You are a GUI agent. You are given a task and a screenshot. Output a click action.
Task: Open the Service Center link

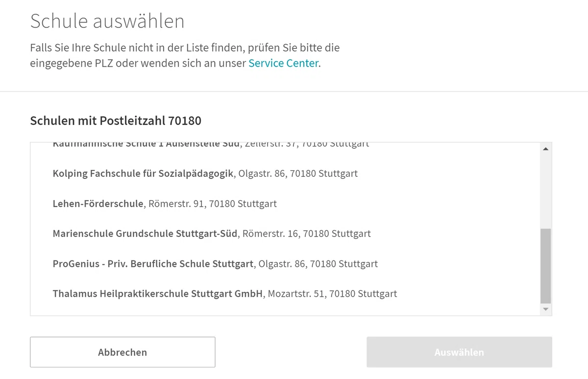click(284, 63)
